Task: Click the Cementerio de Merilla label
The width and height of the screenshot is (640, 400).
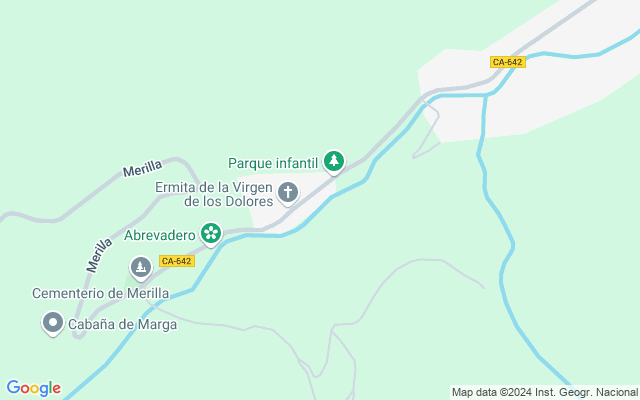Action: 100,293
